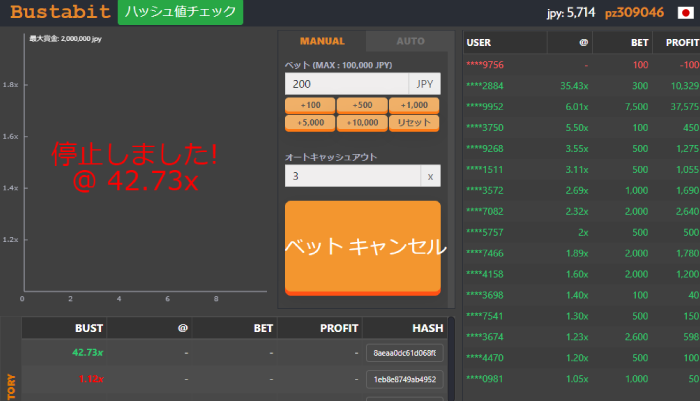Click the Japan flag icon
The width and height of the screenshot is (700, 401).
tap(685, 13)
